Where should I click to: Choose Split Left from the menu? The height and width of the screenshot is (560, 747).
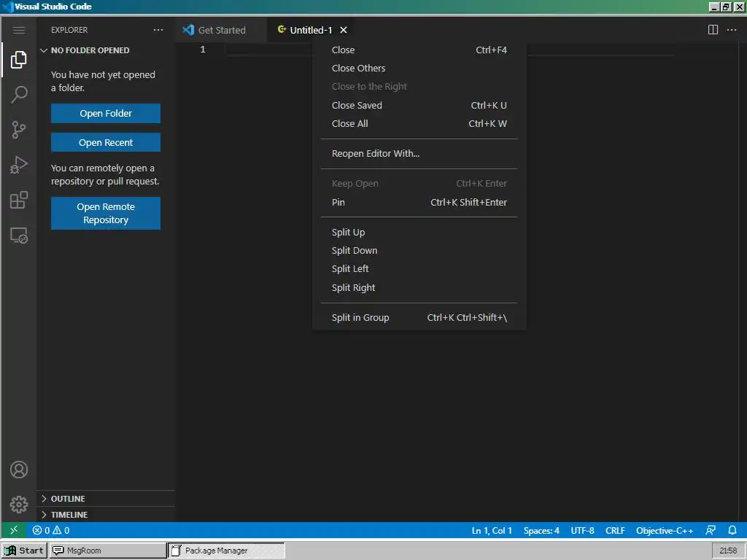(419, 268)
